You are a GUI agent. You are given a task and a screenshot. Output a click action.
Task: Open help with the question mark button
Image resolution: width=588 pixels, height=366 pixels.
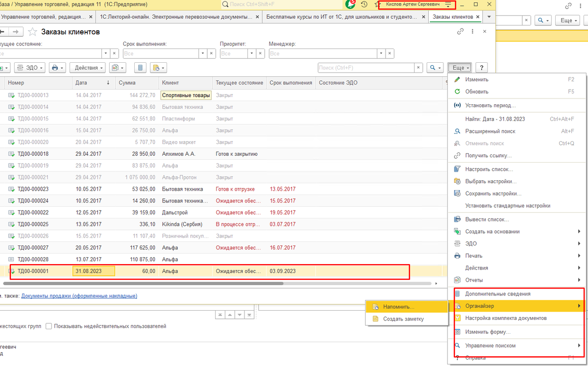click(482, 68)
